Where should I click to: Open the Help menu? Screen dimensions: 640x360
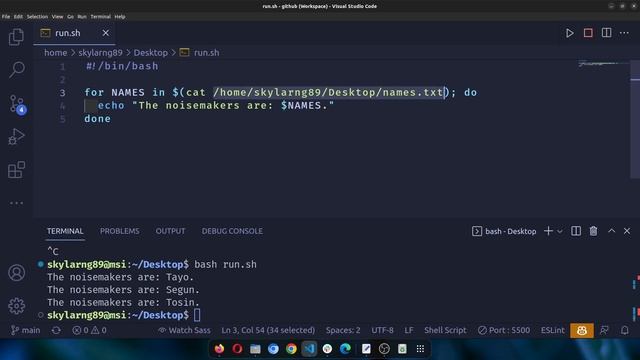120,17
